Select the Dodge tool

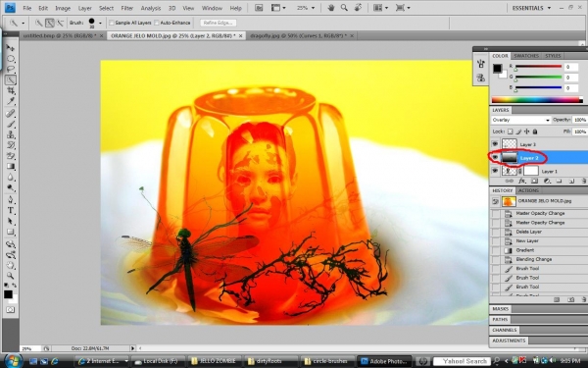point(10,187)
